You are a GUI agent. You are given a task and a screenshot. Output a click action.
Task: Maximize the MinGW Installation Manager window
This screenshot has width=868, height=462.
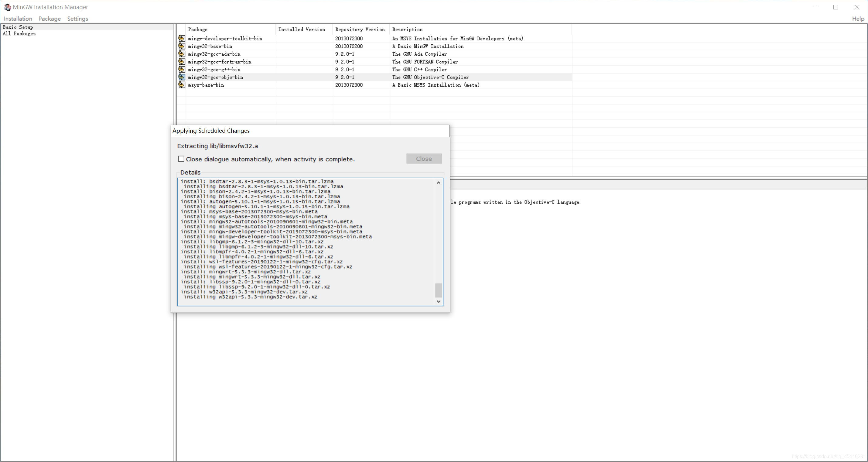click(836, 7)
